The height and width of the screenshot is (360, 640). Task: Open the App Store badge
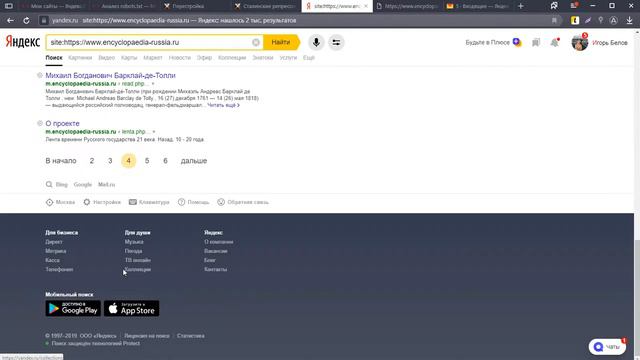coord(131,309)
